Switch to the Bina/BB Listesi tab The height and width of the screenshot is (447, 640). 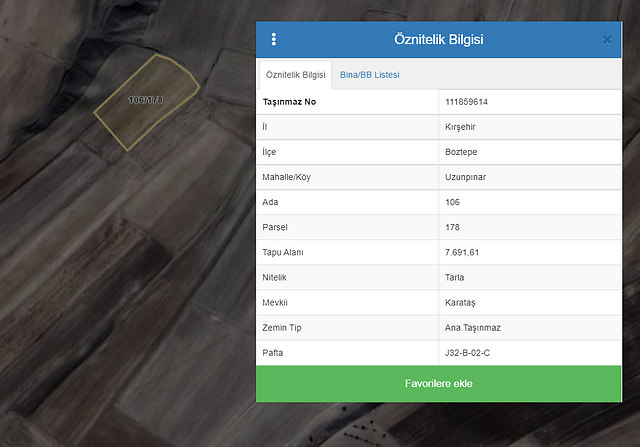click(370, 75)
